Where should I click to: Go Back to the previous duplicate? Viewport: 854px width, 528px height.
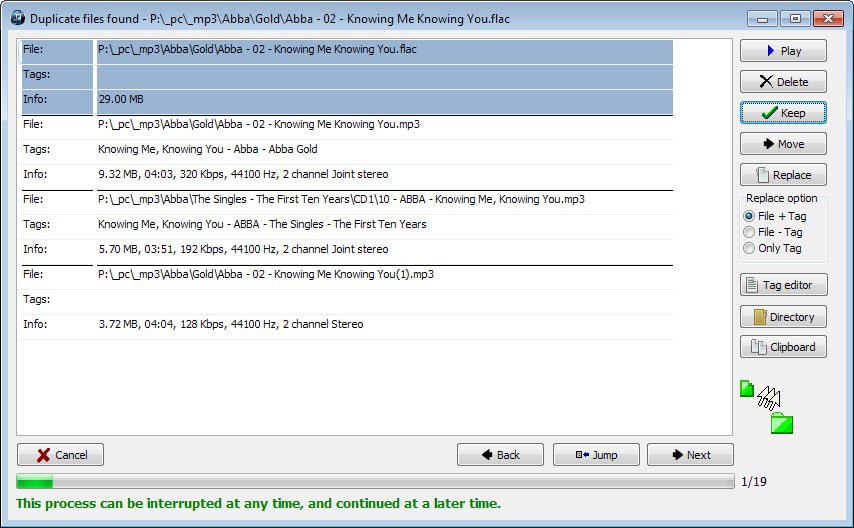coord(500,455)
